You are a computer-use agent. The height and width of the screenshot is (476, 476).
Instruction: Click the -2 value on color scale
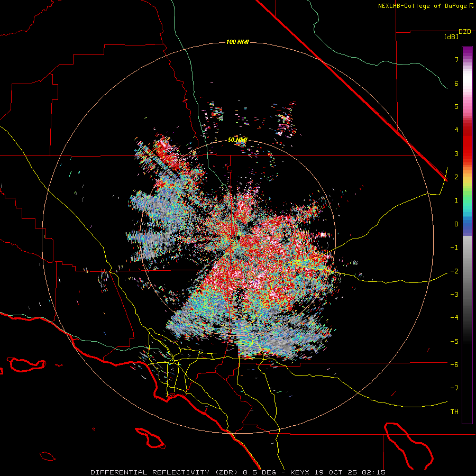tap(454, 271)
